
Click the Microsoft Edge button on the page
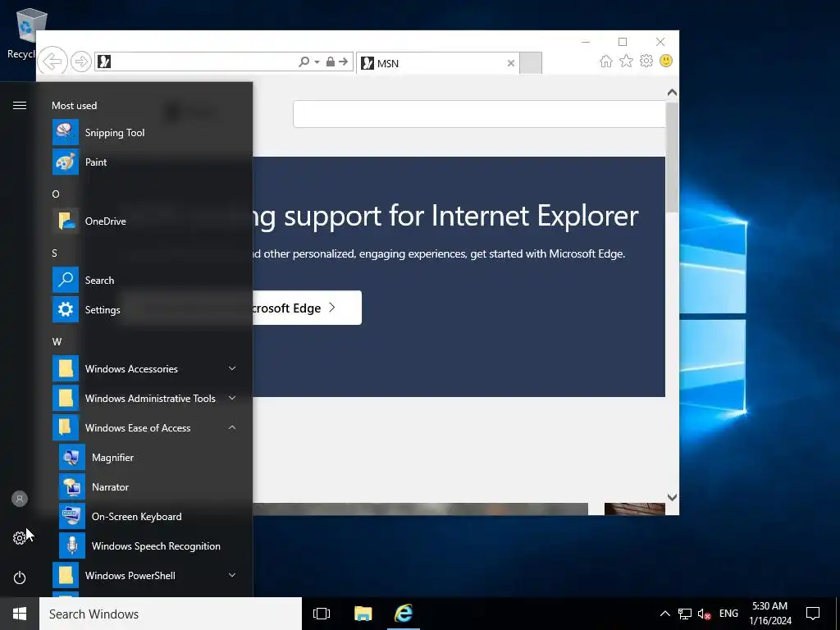click(307, 308)
